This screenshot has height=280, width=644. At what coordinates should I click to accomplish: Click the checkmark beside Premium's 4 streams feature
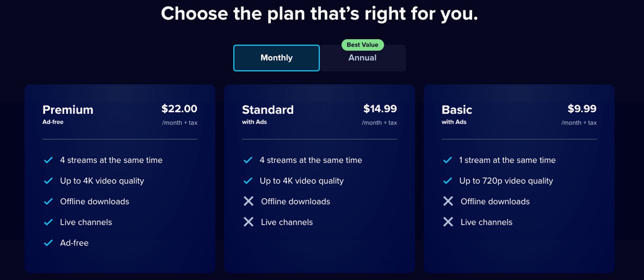(x=48, y=160)
